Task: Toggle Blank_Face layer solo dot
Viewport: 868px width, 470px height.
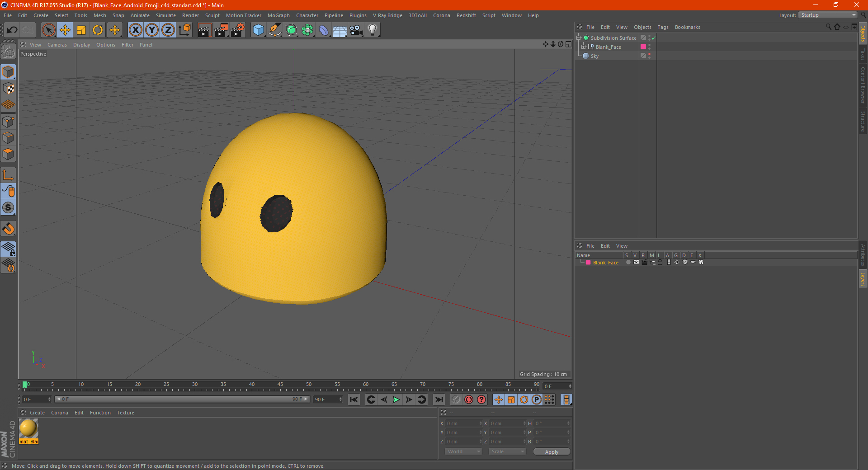Action: pyautogui.click(x=628, y=263)
